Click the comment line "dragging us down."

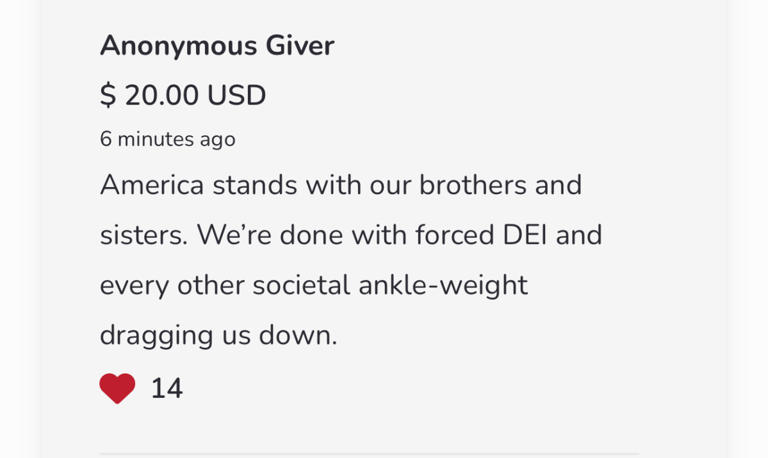pos(218,336)
